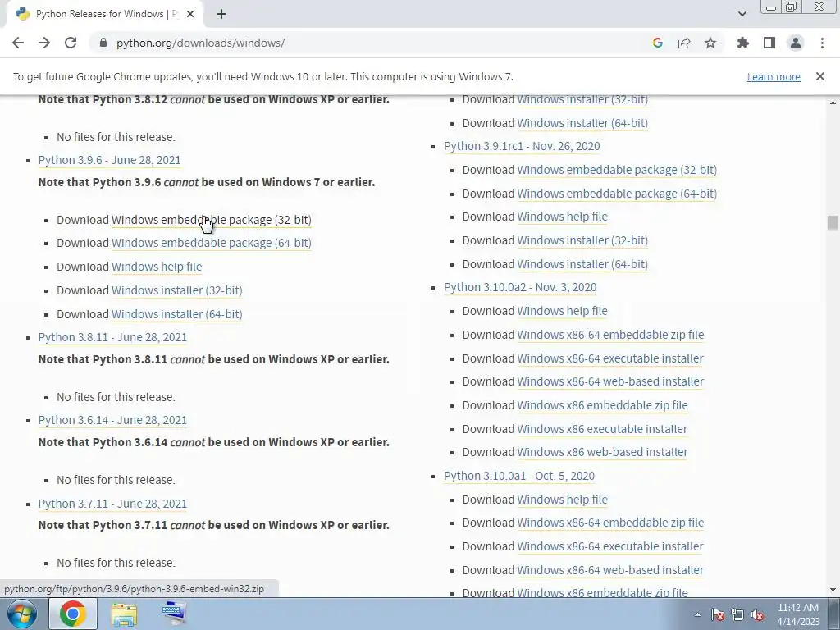This screenshot has width=840, height=630.
Task: Open Python 3.7.11 release link
Action: (x=112, y=504)
